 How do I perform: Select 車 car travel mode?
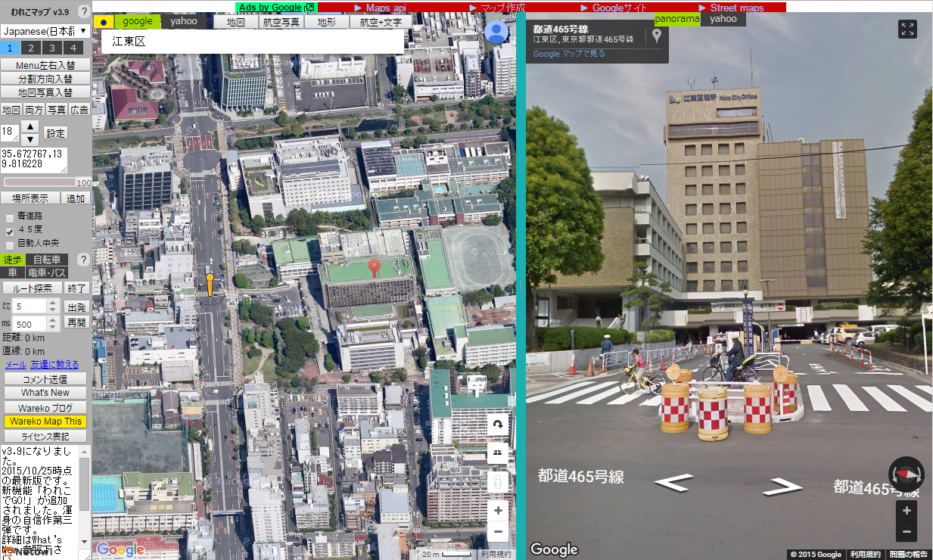point(13,272)
